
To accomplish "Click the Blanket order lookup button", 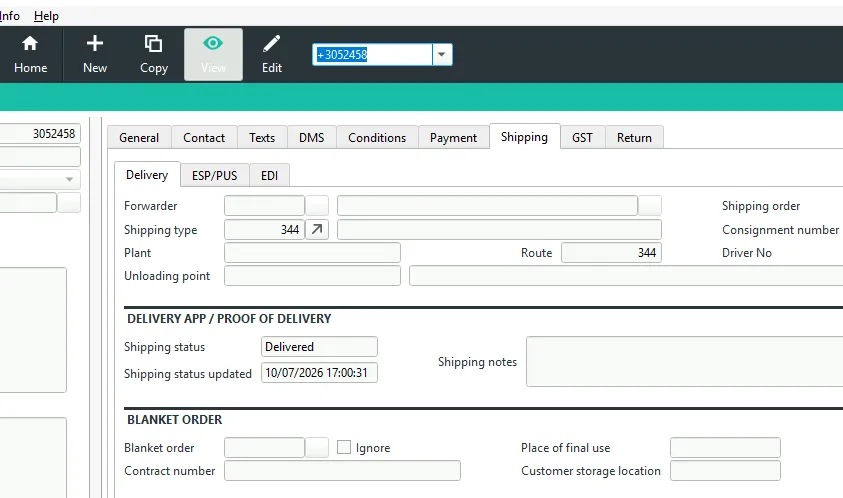I will [317, 447].
